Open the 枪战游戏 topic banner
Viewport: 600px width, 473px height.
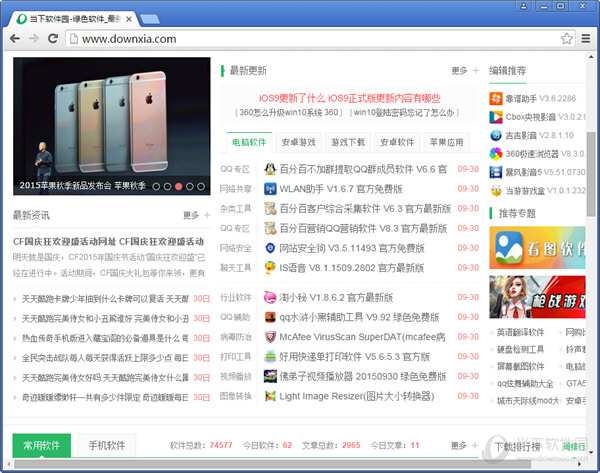(x=537, y=297)
